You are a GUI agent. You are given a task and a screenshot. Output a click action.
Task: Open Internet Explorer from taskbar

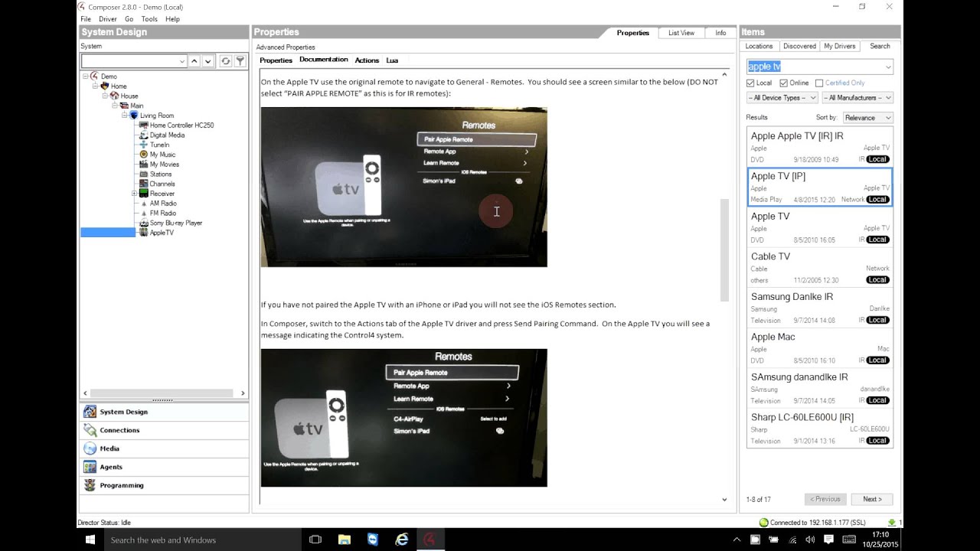point(402,540)
